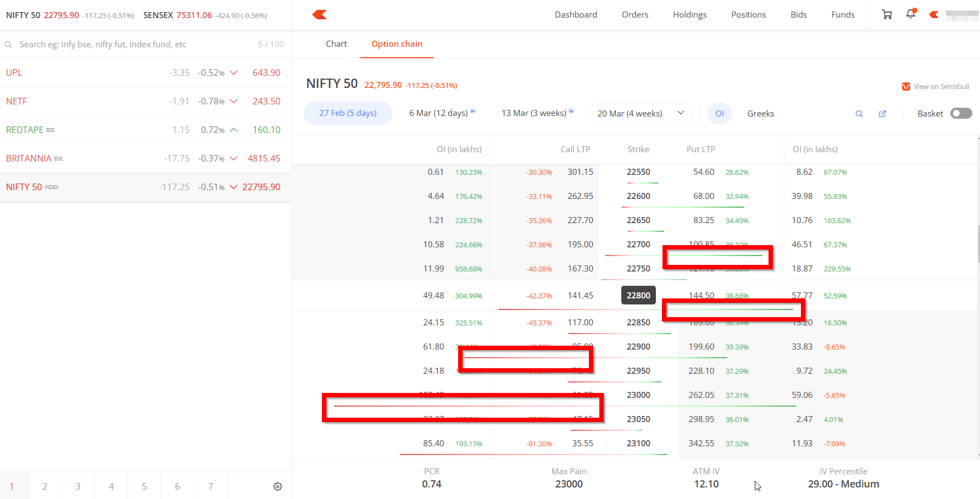Click the Sensibull logo icon
Screen dimensions: 980x499
click(x=906, y=87)
